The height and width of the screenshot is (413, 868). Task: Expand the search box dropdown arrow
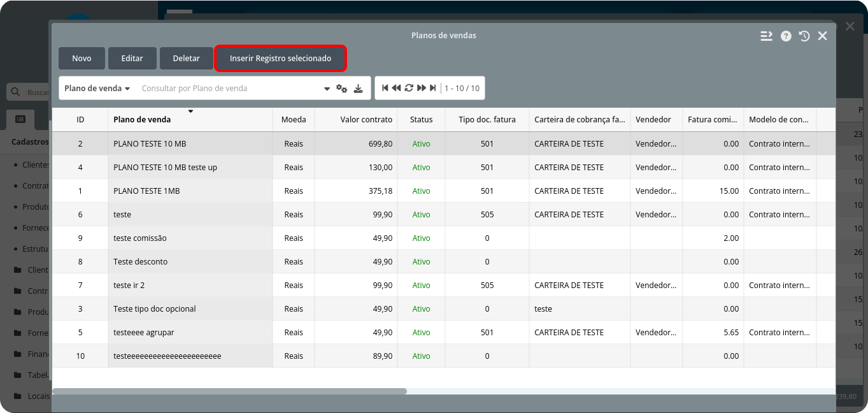(x=327, y=89)
